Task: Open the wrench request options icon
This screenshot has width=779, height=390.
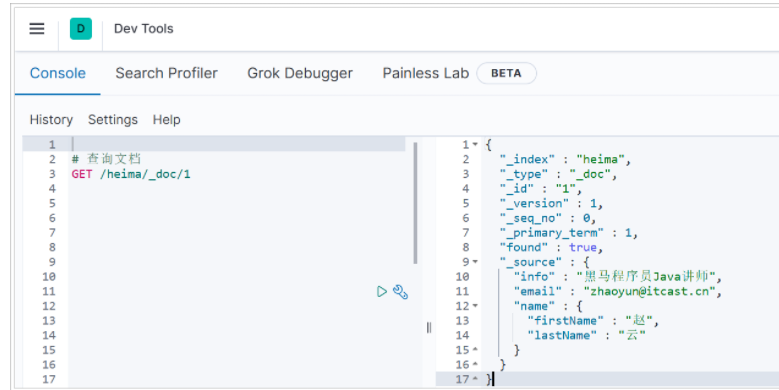Action: [400, 292]
